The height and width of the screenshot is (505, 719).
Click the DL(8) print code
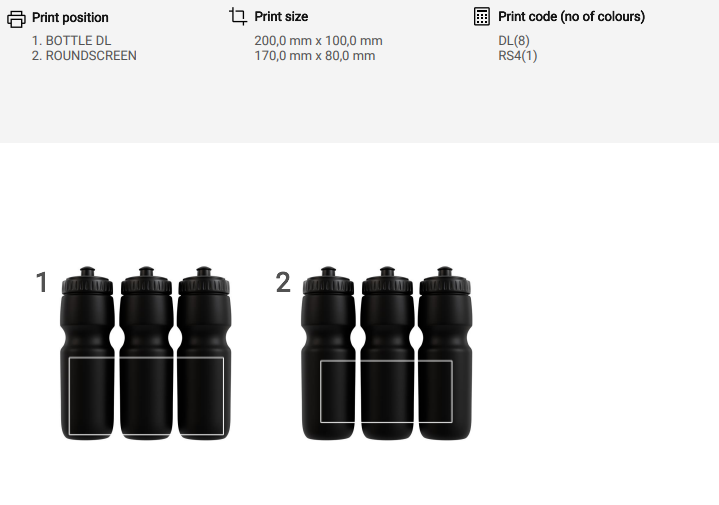pos(514,41)
